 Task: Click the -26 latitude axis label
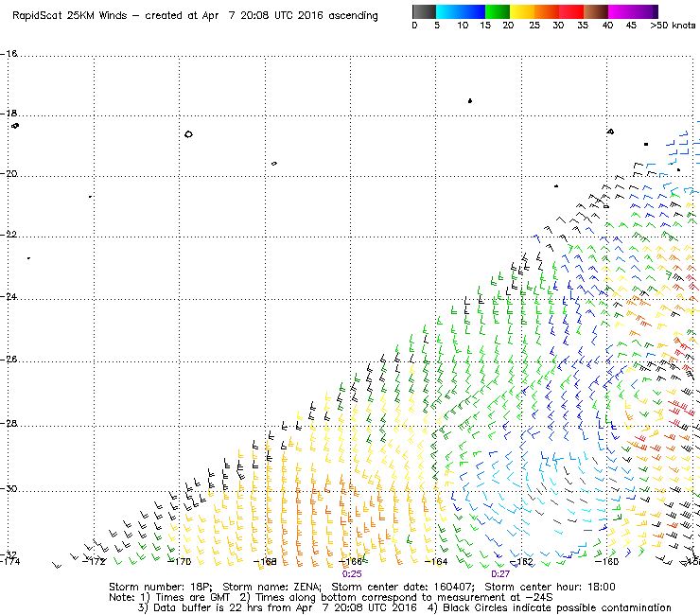coord(9,360)
